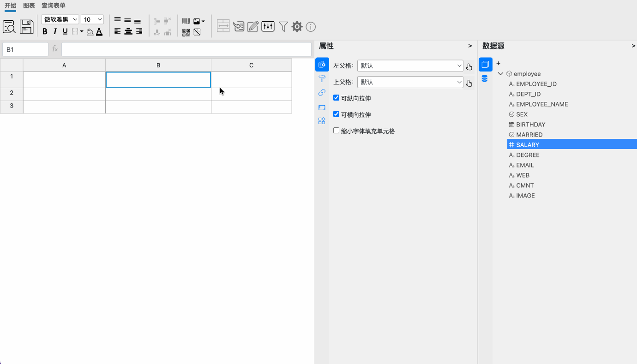This screenshot has width=637, height=364.
Task: Click the save floppy disk icon
Action: (x=26, y=27)
